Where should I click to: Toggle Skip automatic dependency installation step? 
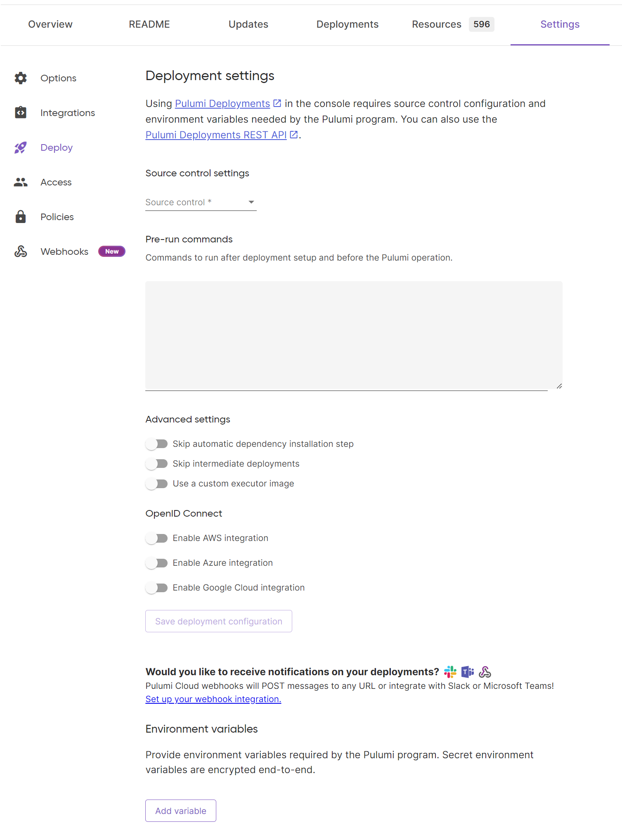pyautogui.click(x=156, y=444)
